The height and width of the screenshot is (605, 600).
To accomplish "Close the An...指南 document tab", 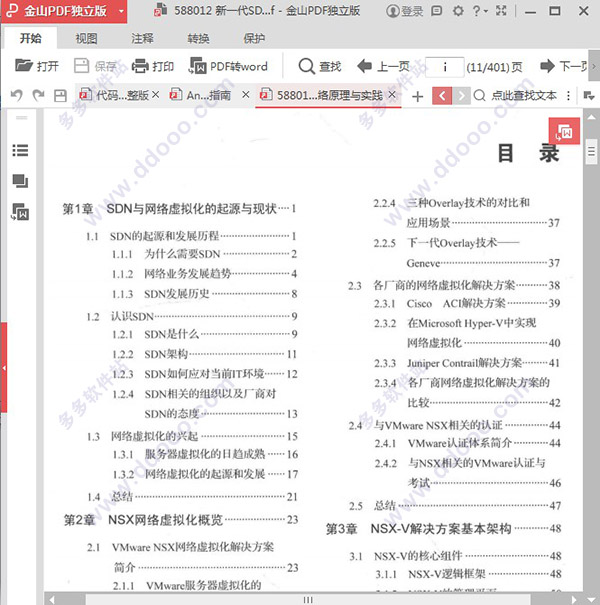I will (245, 95).
